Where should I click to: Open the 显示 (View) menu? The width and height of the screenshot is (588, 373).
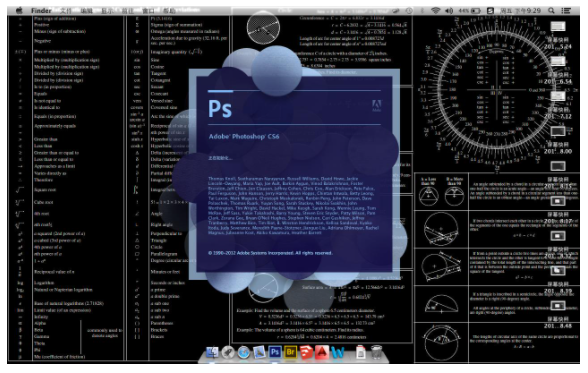click(107, 10)
